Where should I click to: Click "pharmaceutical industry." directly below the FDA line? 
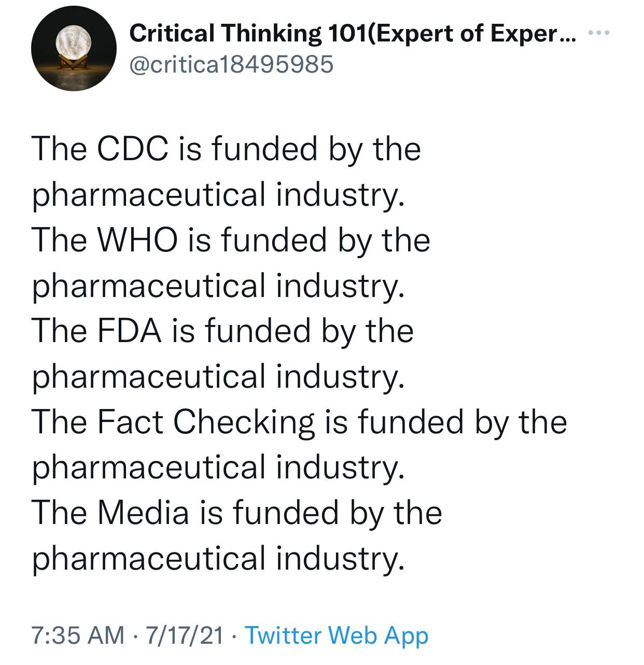218,376
